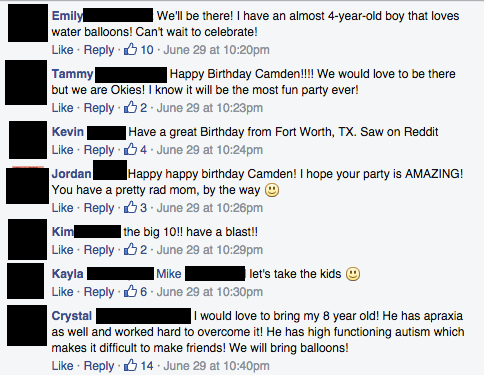Reply to Kim's big 10 comment
The width and height of the screenshot is (484, 375).
99,250
